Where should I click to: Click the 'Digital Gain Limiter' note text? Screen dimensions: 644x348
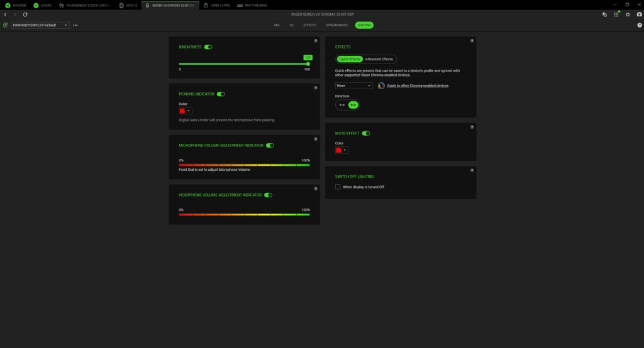pyautogui.click(x=226, y=120)
